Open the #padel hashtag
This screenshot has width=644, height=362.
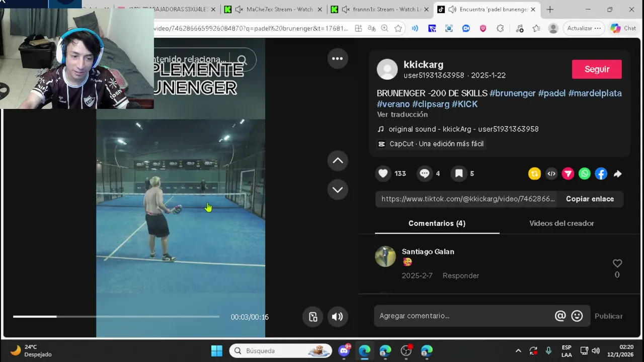(552, 93)
